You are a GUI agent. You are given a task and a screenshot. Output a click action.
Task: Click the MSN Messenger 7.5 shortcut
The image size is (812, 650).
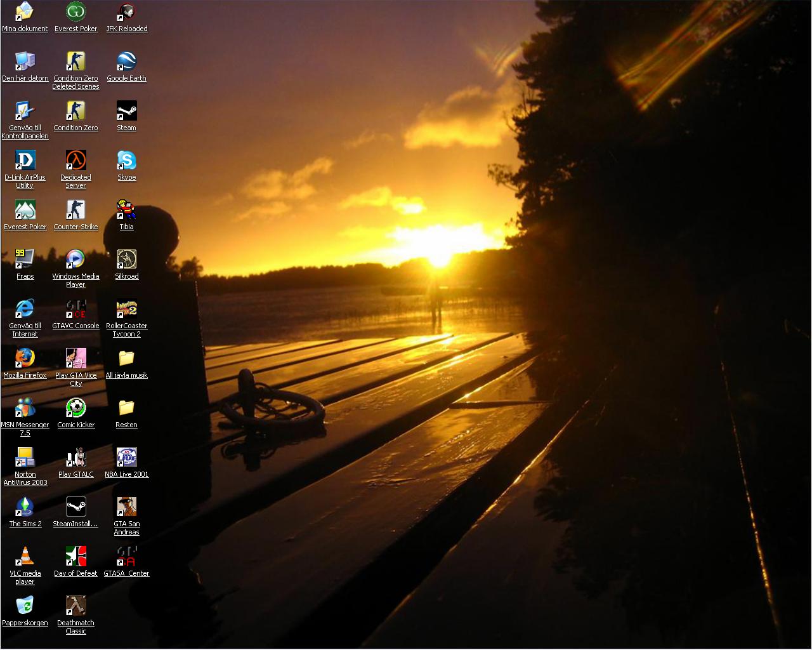[25, 408]
